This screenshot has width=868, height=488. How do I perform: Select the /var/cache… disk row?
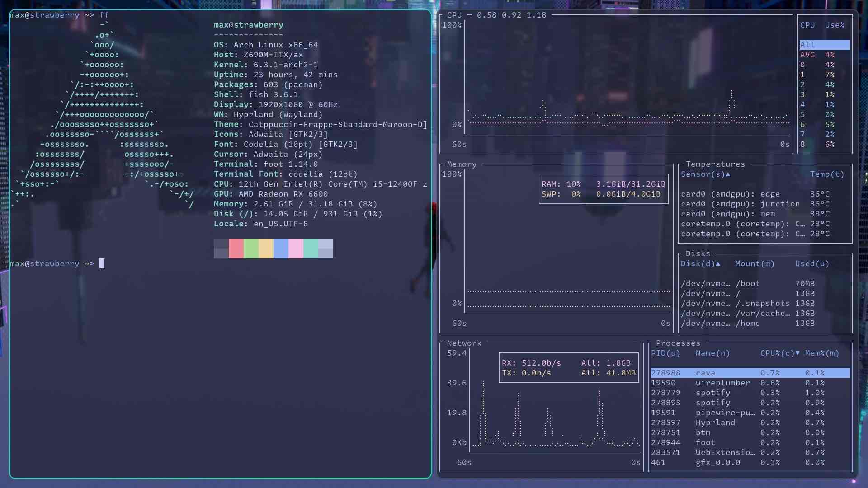765,313
